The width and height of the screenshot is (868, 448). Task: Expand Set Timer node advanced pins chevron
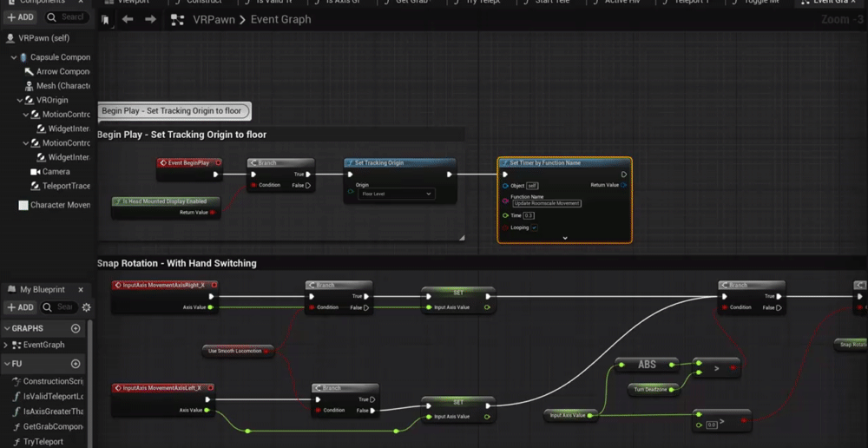pyautogui.click(x=565, y=238)
